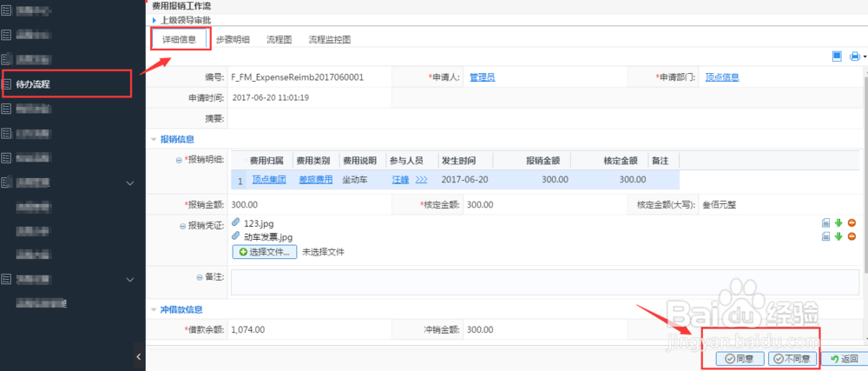
Task: View 动车发票.jpg via the document icon
Action: pos(826,236)
